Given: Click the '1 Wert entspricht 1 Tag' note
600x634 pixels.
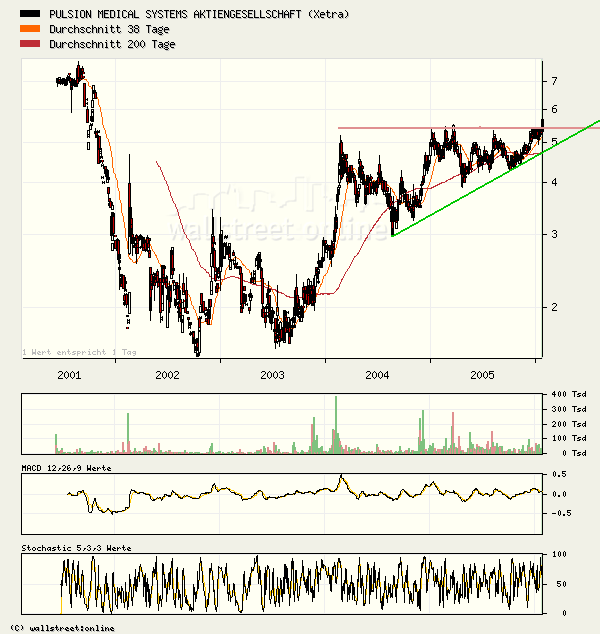Looking at the screenshot, I should tap(79, 352).
